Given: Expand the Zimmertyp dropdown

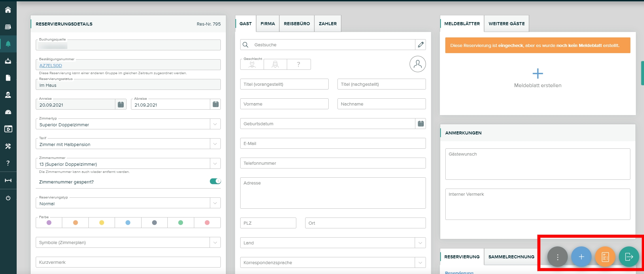Looking at the screenshot, I should point(215,124).
